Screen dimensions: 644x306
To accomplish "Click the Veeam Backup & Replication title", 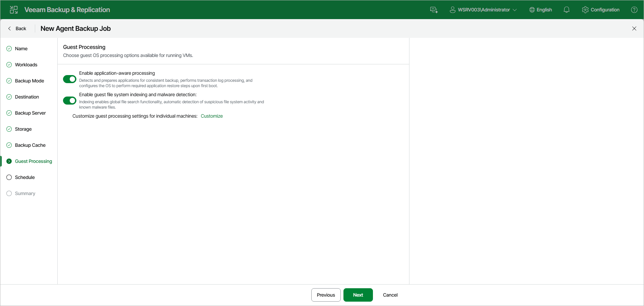I will [x=67, y=10].
